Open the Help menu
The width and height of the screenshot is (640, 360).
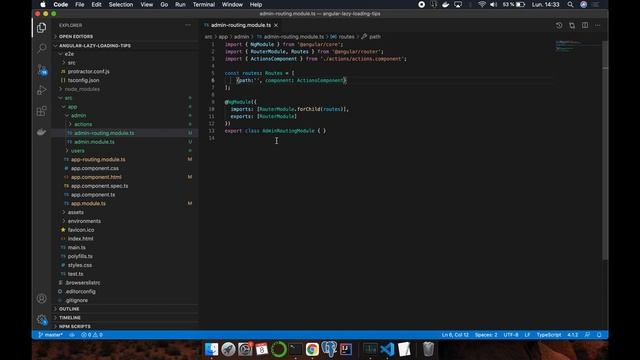(256, 4)
